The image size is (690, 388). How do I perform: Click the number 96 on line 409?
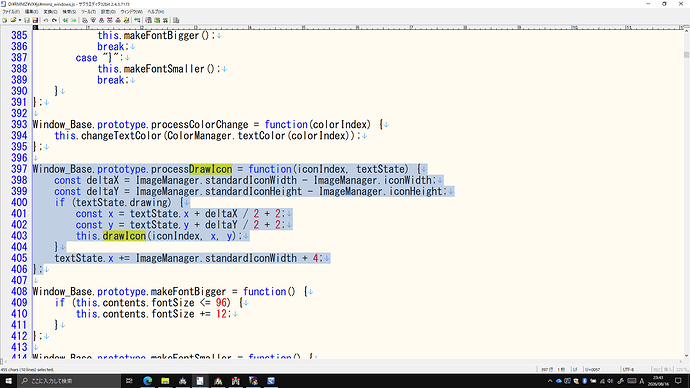coord(221,303)
